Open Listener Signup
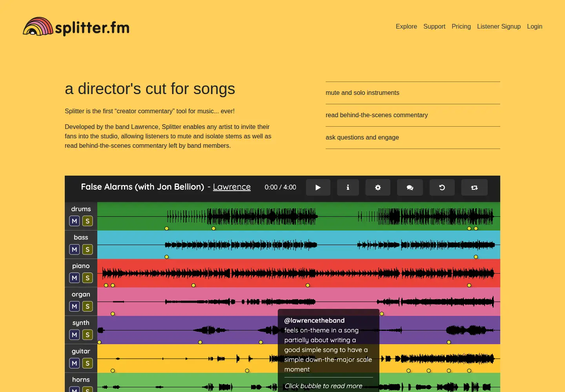 click(499, 27)
